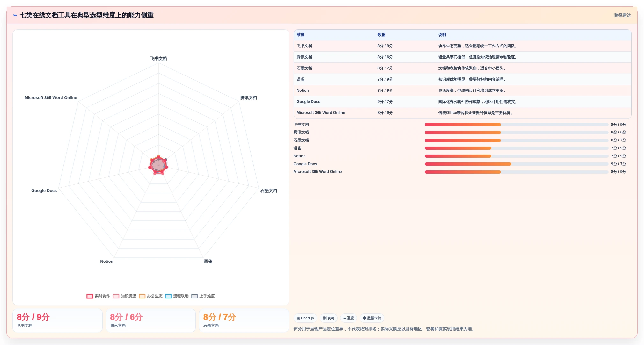
Task: Click the description 知识库优势明显，需要较好的内容治理。
Action: point(472,79)
